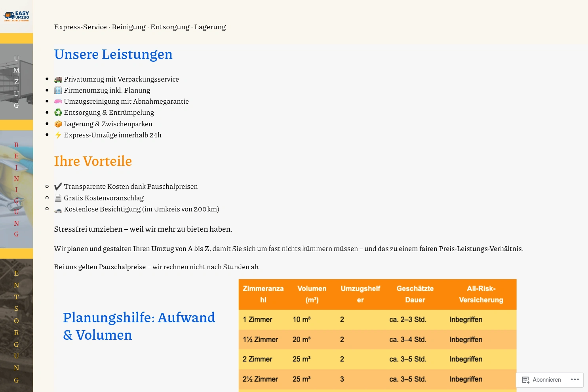Click the truck icon beside Privatumzug mit Verpackungsservice
Image resolution: width=588 pixels, height=392 pixels.
58,79
